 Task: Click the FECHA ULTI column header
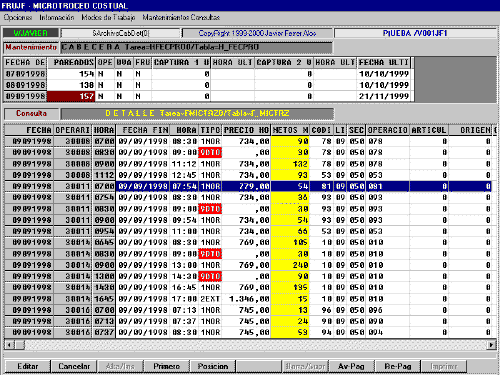point(384,62)
